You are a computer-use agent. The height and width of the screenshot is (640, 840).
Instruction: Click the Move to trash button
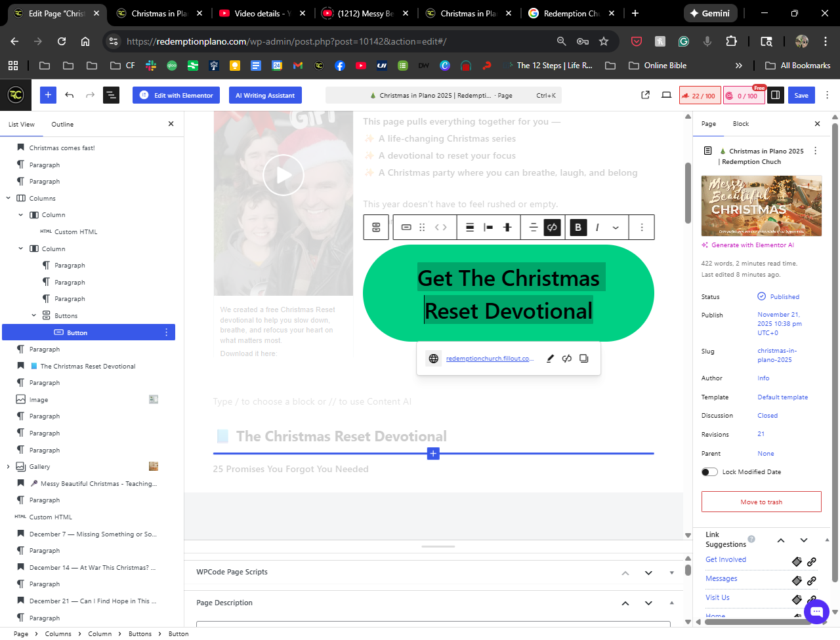[x=761, y=502]
